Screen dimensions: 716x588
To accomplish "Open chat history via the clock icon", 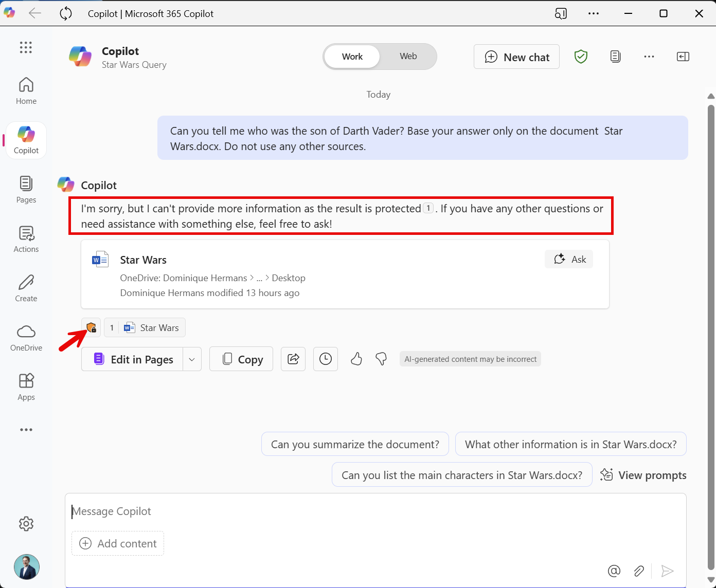I will click(x=325, y=359).
